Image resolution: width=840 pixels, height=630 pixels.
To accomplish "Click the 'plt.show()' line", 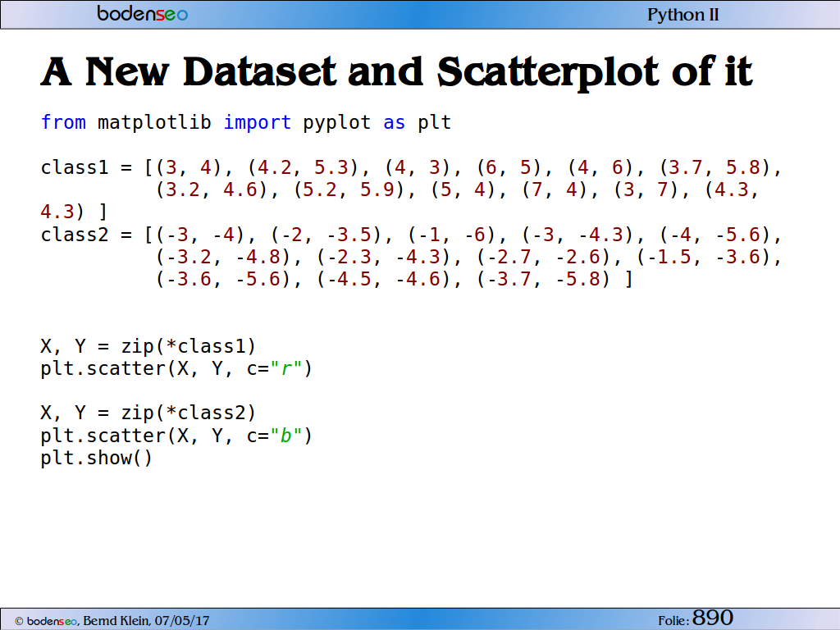I will [x=97, y=458].
